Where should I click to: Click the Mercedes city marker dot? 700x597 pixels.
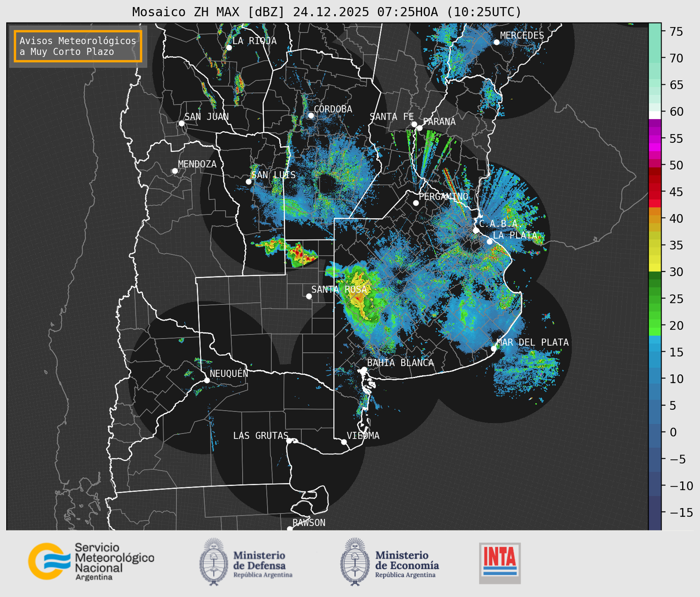496,42
